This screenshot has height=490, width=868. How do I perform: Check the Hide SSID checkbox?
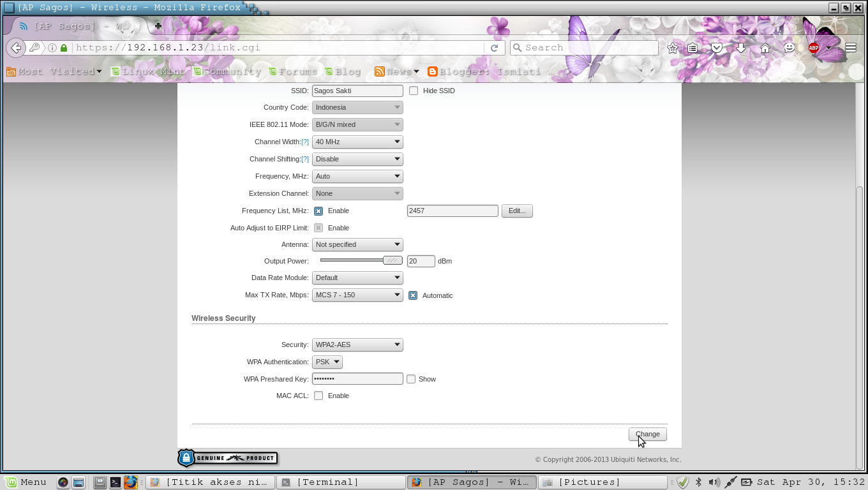(x=414, y=91)
